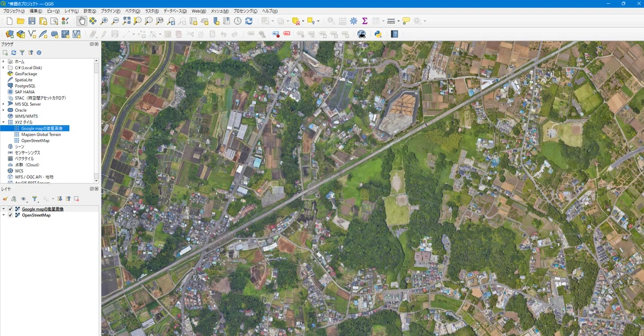Open the レイヤ menu

point(71,11)
